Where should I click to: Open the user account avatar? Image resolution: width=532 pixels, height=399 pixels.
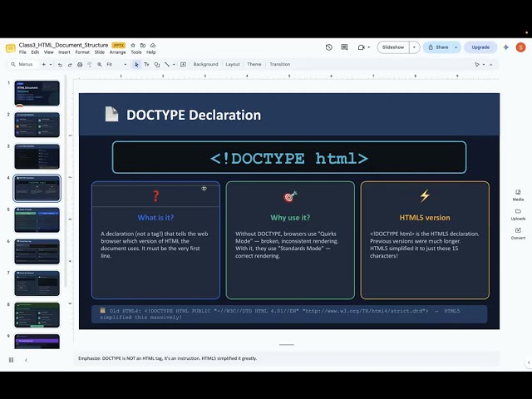click(x=521, y=47)
